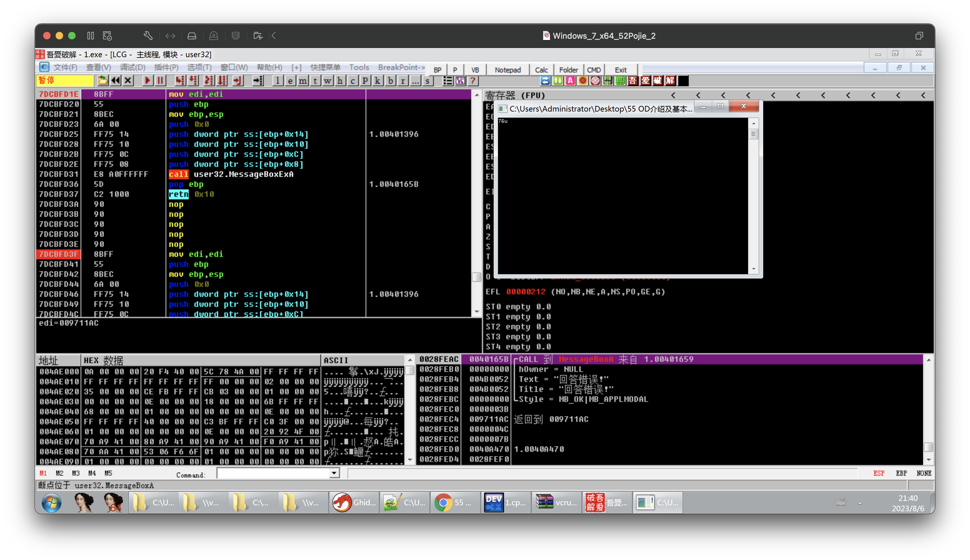This screenshot has height=560, width=970.
Task: Click the red question mark help icon
Action: pyautogui.click(x=473, y=81)
